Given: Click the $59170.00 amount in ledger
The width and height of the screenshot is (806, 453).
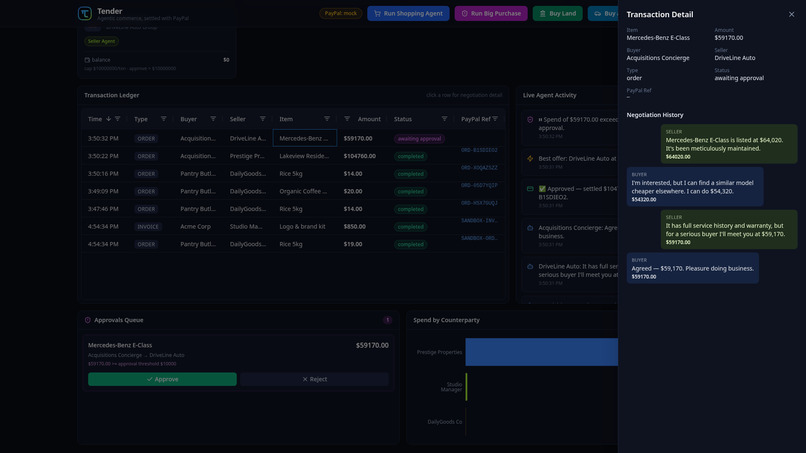Looking at the screenshot, I should (358, 138).
